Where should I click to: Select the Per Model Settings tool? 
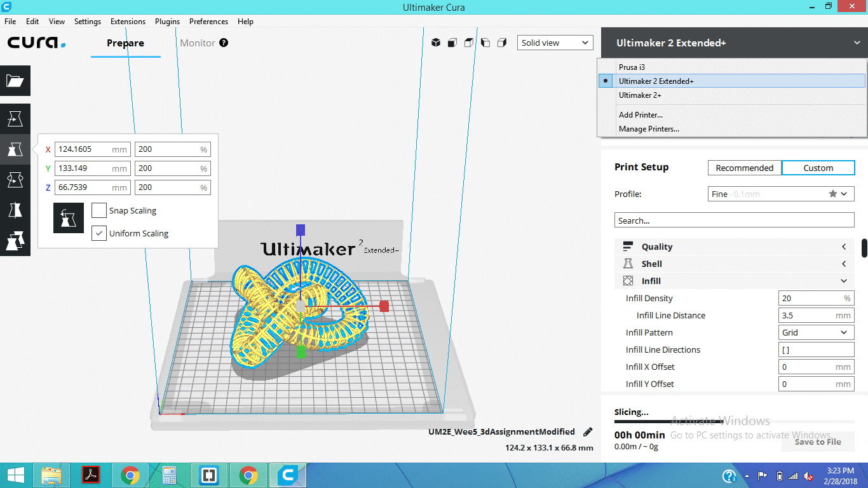point(15,241)
